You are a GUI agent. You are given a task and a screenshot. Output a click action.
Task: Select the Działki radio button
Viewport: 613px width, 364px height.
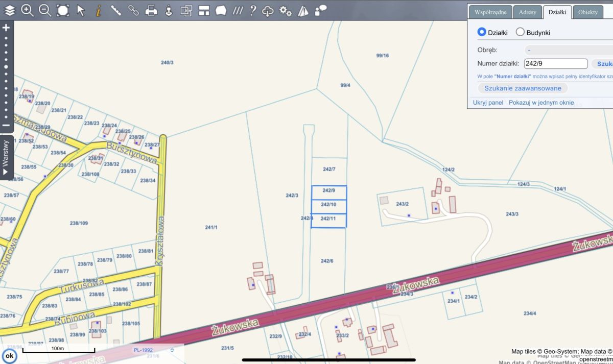tap(482, 32)
